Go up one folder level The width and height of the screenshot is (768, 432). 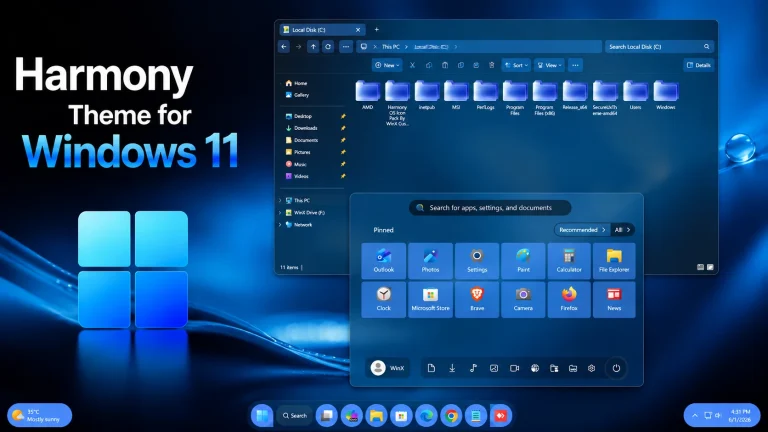[x=313, y=47]
